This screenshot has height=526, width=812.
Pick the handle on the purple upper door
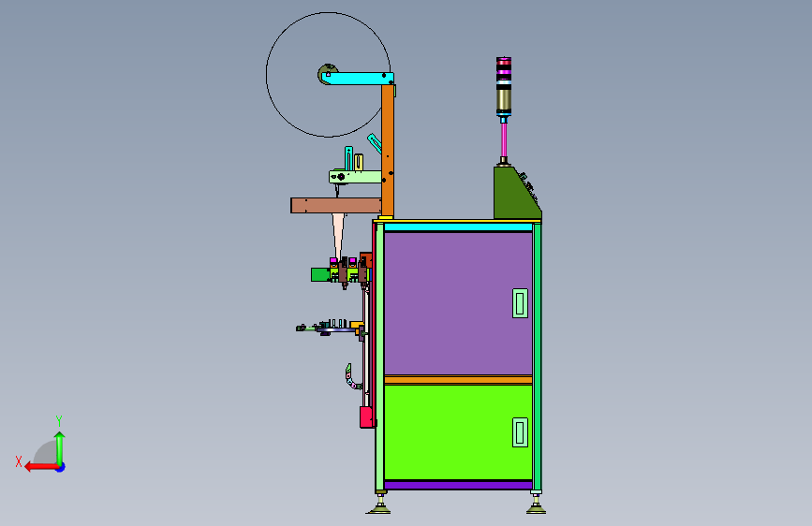click(x=520, y=303)
